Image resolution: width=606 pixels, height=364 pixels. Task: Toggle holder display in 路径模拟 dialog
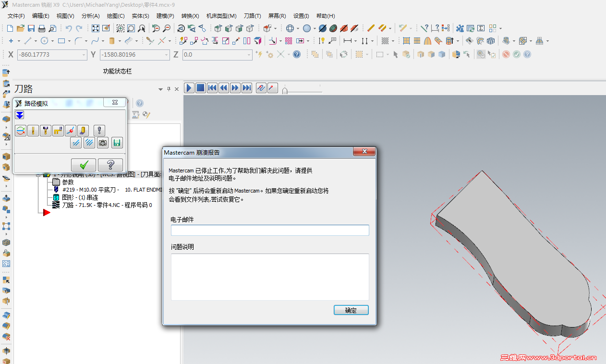tap(46, 130)
